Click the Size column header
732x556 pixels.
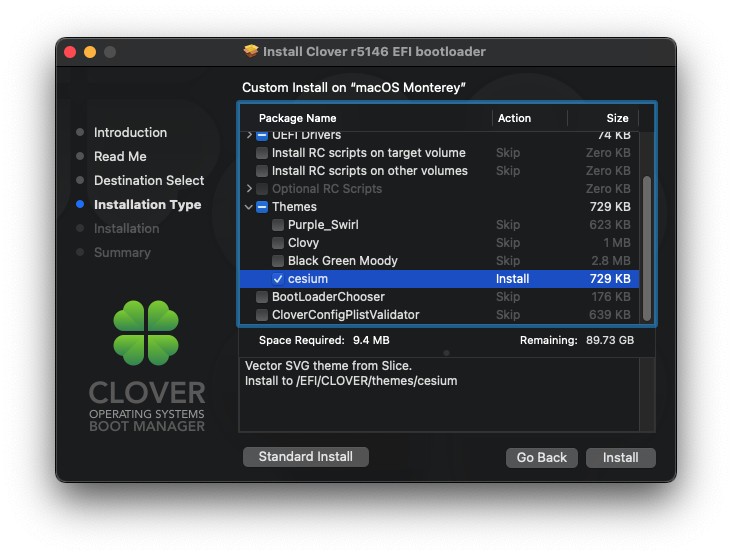point(617,118)
